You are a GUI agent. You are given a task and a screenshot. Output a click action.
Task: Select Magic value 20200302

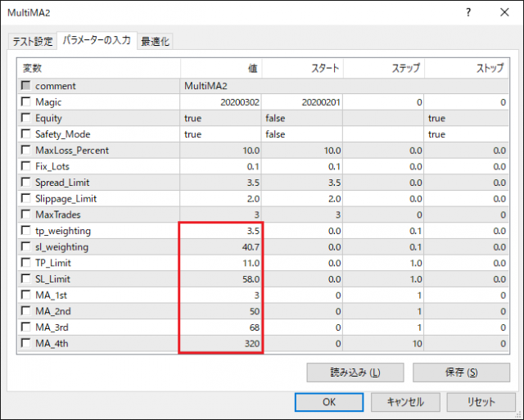click(220, 102)
